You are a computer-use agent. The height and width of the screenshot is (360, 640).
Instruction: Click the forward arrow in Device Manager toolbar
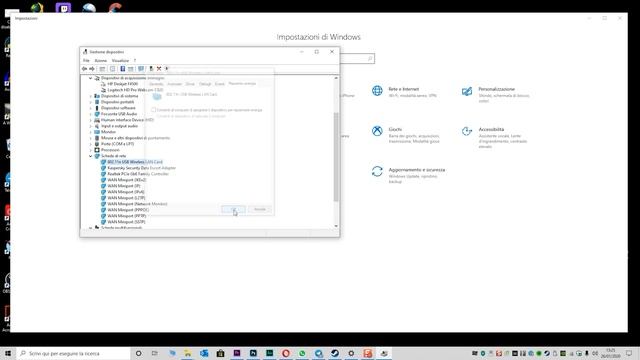tap(92, 69)
